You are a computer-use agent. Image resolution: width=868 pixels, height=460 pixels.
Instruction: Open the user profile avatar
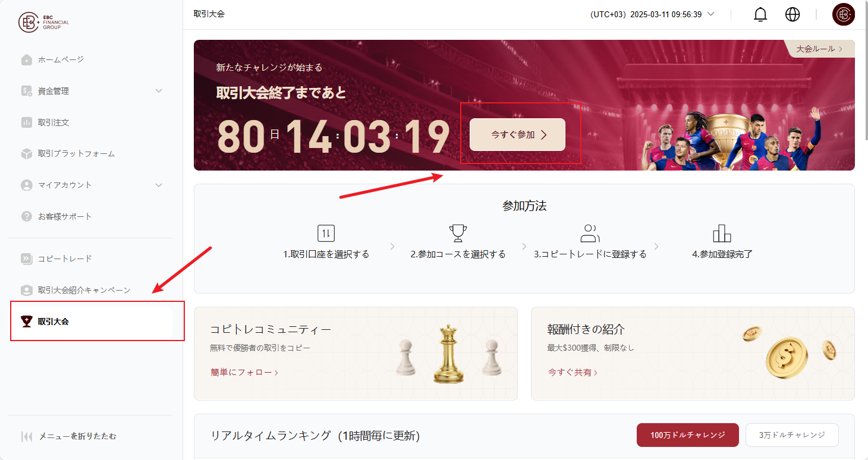844,14
